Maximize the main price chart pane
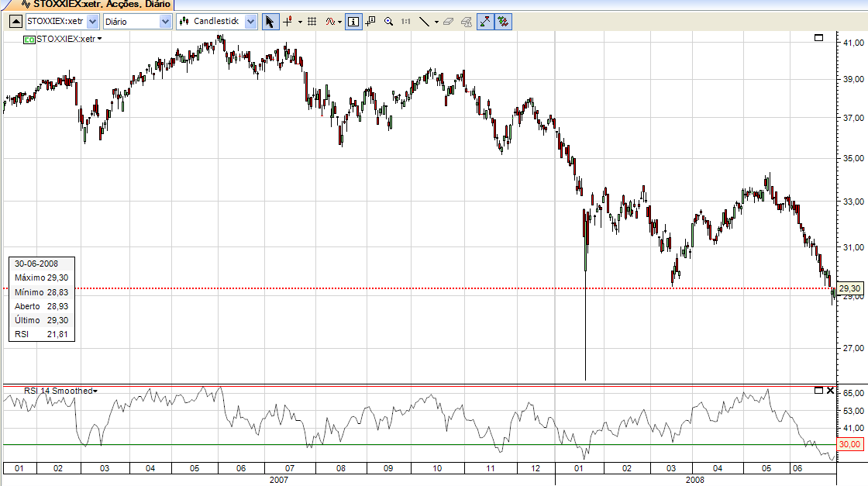This screenshot has height=486, width=868. (x=818, y=38)
